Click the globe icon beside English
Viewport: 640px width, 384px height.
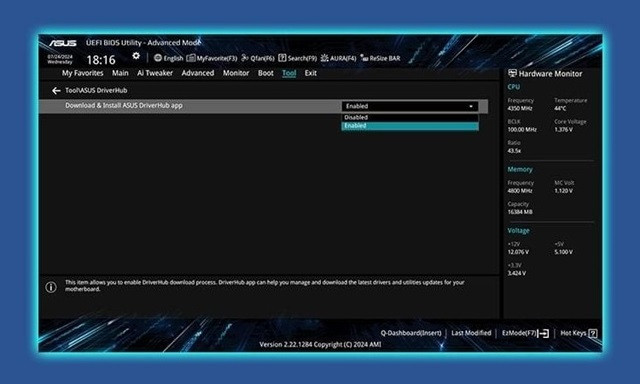tap(158, 58)
